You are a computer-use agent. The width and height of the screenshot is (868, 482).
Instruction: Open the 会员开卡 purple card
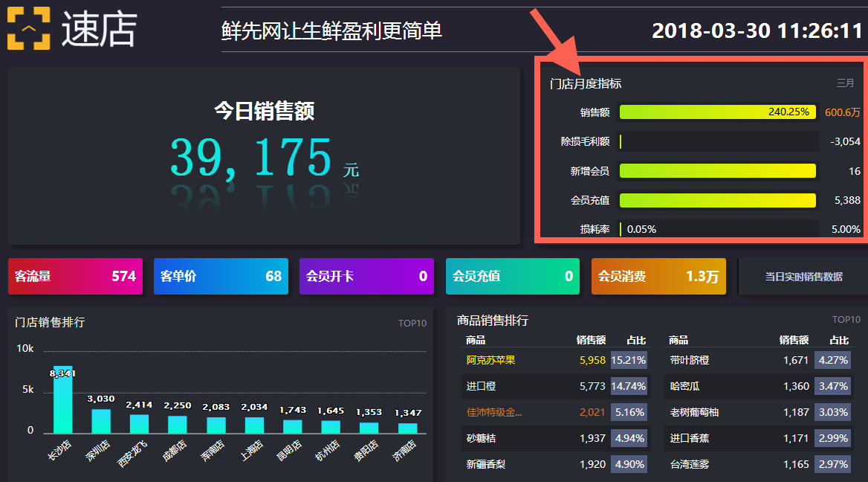[x=366, y=277]
